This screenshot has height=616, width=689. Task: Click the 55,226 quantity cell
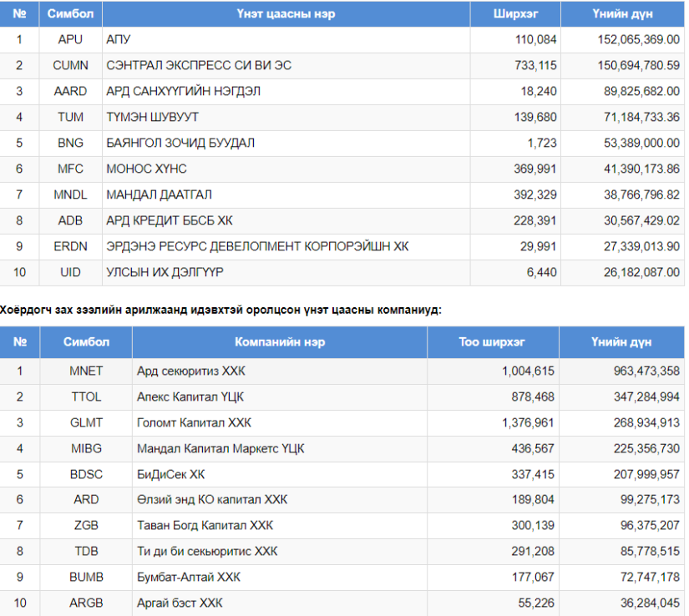(x=493, y=603)
